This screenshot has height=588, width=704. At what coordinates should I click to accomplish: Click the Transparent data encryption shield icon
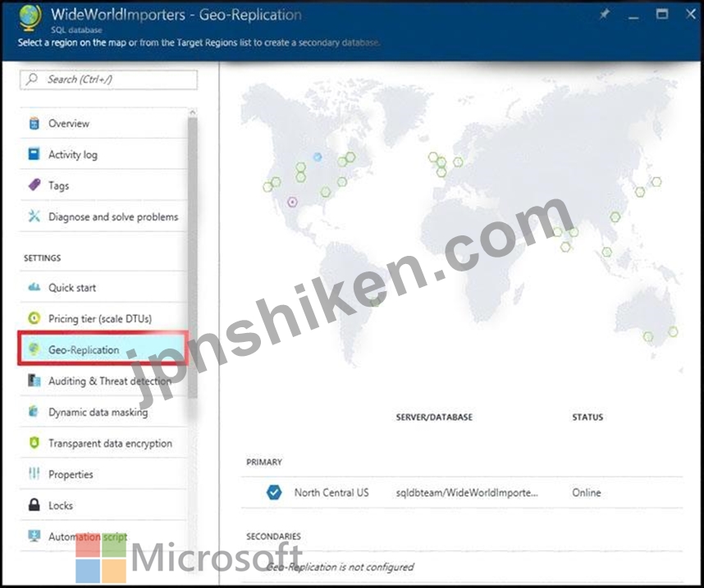coord(34,443)
